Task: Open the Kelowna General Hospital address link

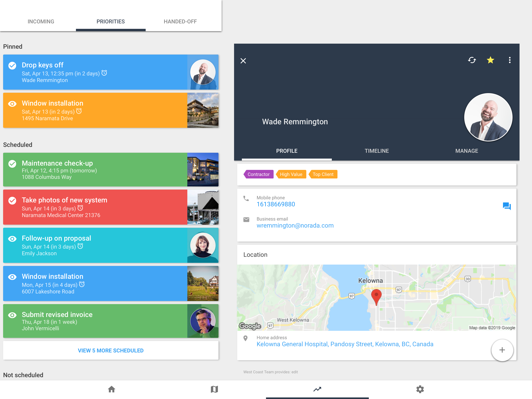Action: point(345,344)
